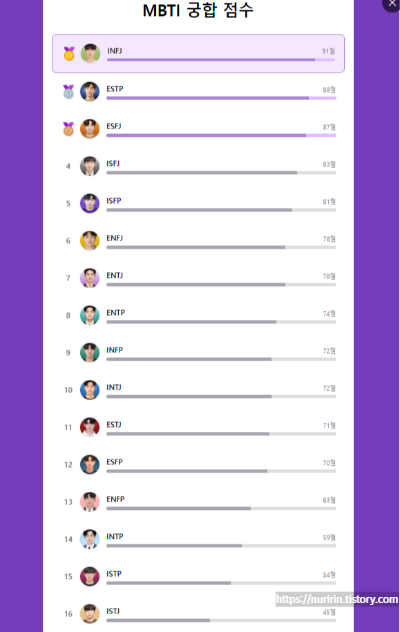Click the ISTP rank 15 label

pos(68,577)
